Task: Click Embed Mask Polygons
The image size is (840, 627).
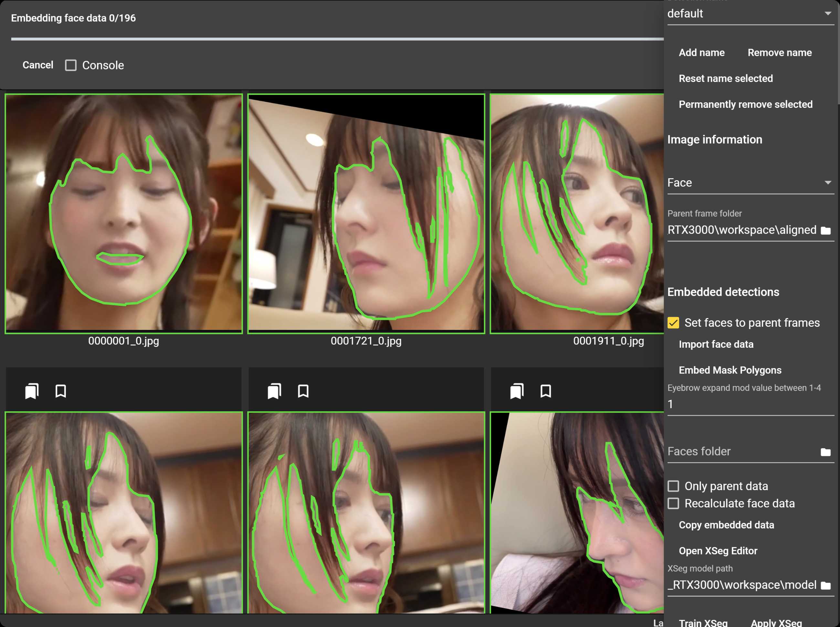Action: (x=730, y=370)
